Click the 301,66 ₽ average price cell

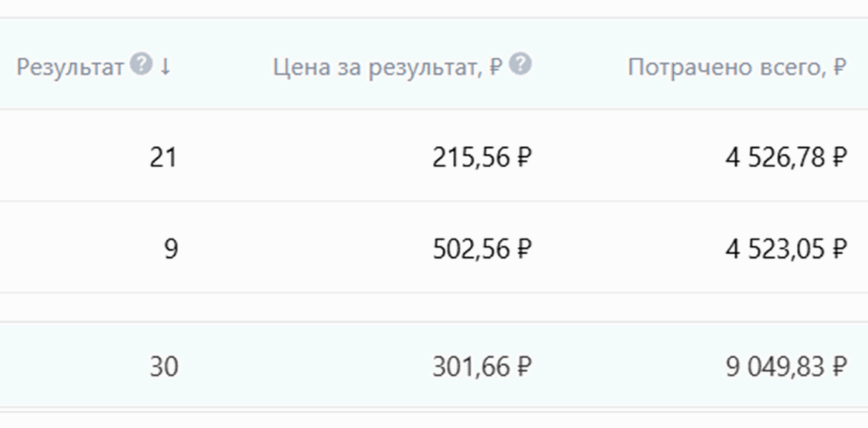coord(481,366)
